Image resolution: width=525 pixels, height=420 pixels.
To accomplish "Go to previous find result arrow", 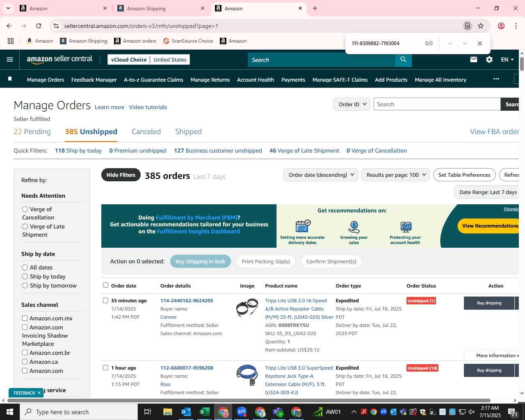I will (450, 43).
